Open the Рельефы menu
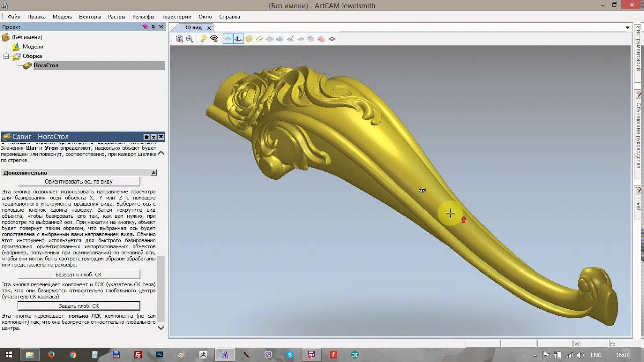 coord(143,17)
